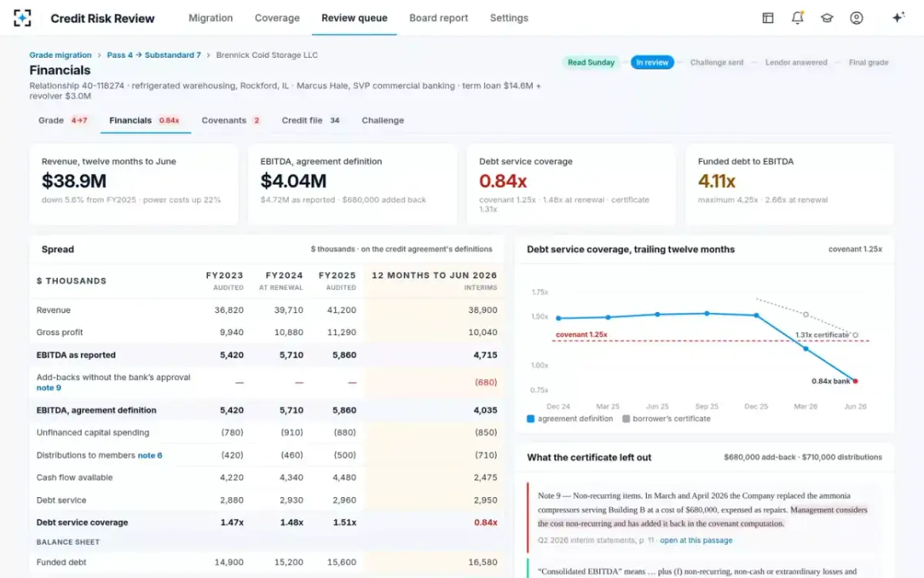
Task: Open Settings in top navigation
Action: coord(509,18)
